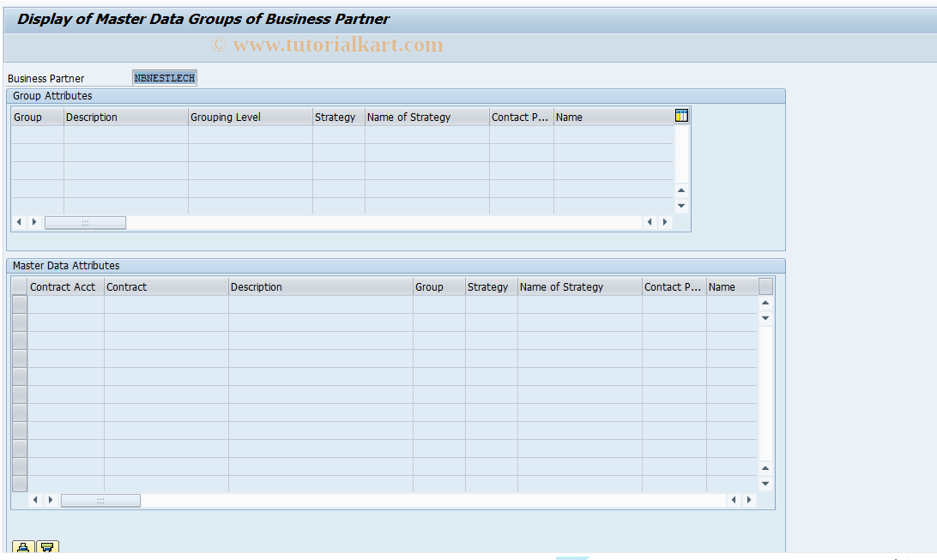Click the Strategy column header in Group Attributes
The image size is (937, 560).
coord(335,117)
